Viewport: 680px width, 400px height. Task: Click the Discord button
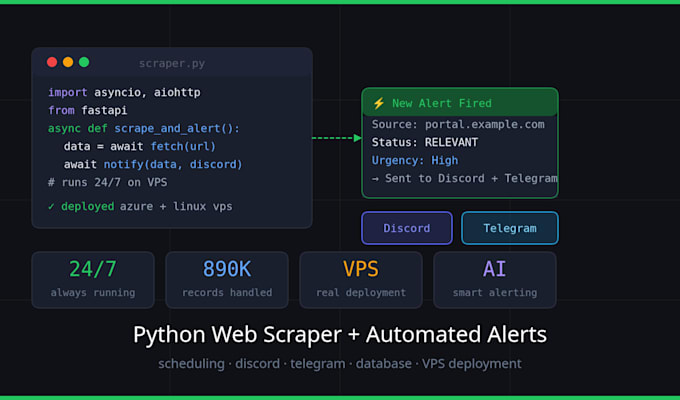[407, 228]
